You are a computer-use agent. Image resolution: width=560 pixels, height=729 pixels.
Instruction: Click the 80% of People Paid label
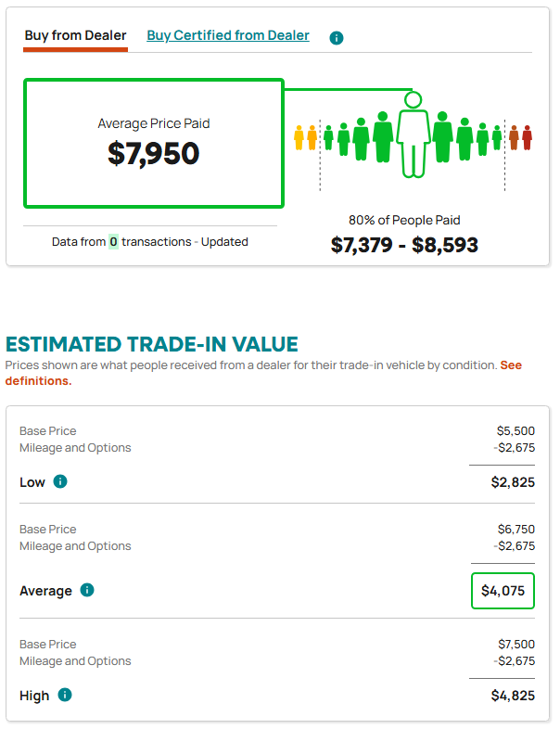[404, 220]
